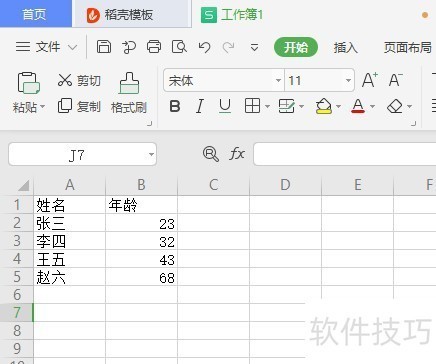Apply red font color
This screenshot has height=364, width=436.
tap(358, 106)
